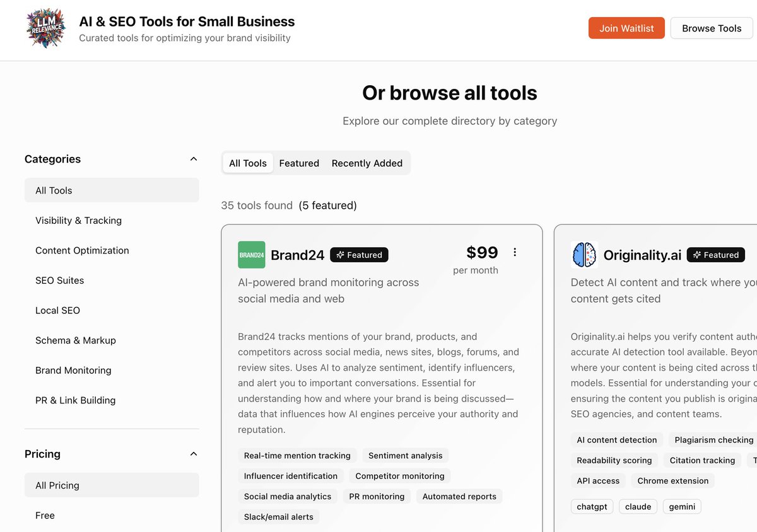
Task: Click the Competitor monitoring tag
Action: coord(400,476)
